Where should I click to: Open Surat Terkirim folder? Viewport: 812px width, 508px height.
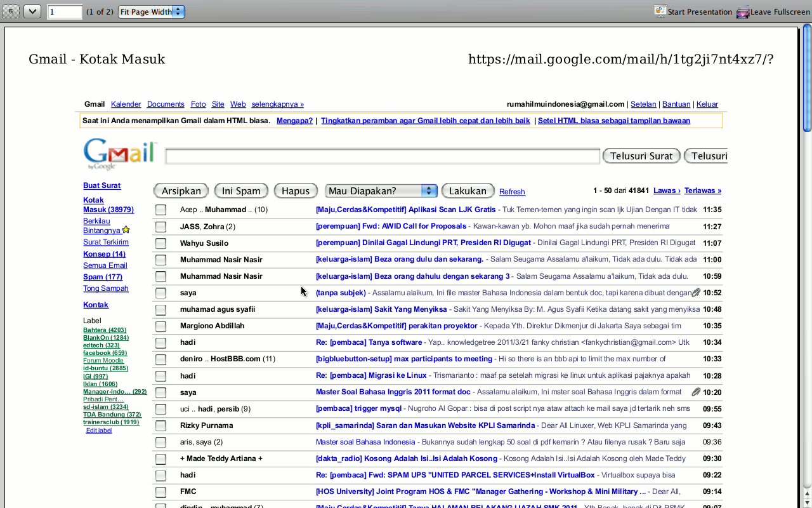pos(106,242)
